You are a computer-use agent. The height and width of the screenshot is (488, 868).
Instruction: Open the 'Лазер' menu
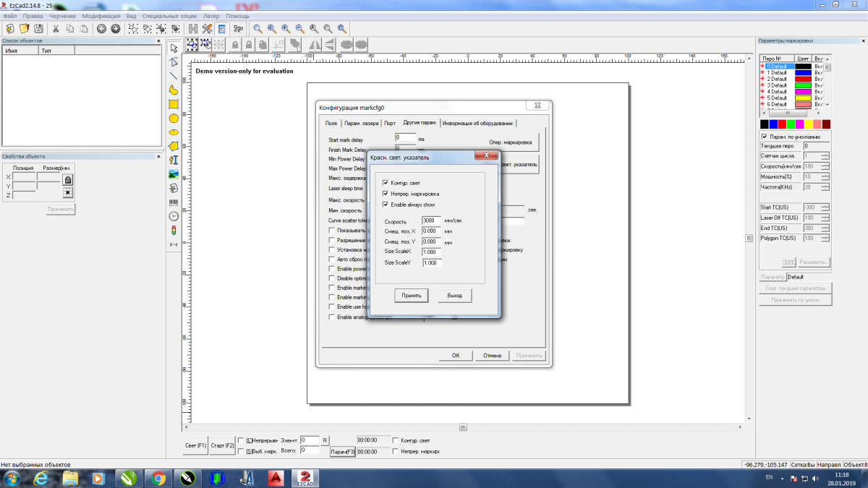[x=211, y=15]
